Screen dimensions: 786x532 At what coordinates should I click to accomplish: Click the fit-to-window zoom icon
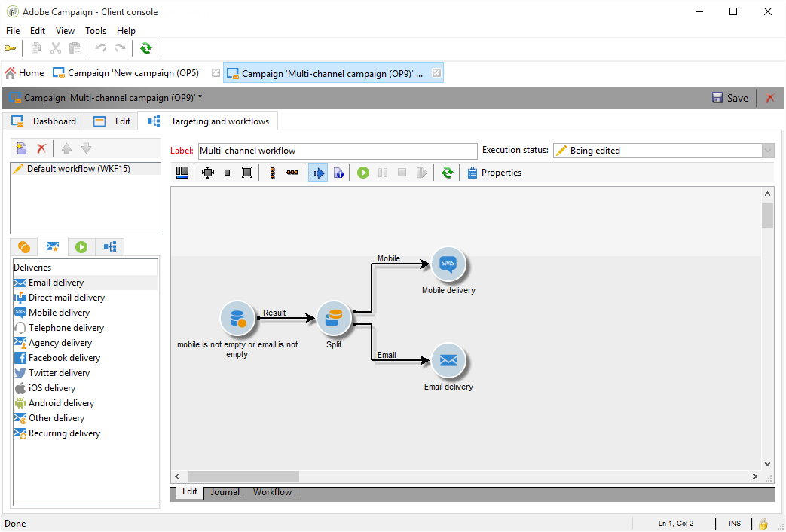click(x=247, y=173)
